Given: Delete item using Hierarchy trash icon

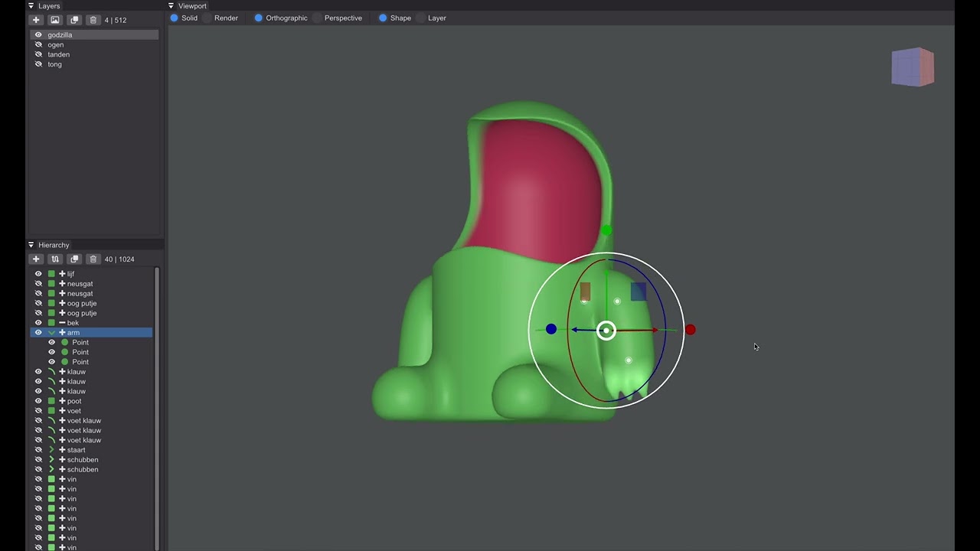Looking at the screenshot, I should [x=93, y=259].
